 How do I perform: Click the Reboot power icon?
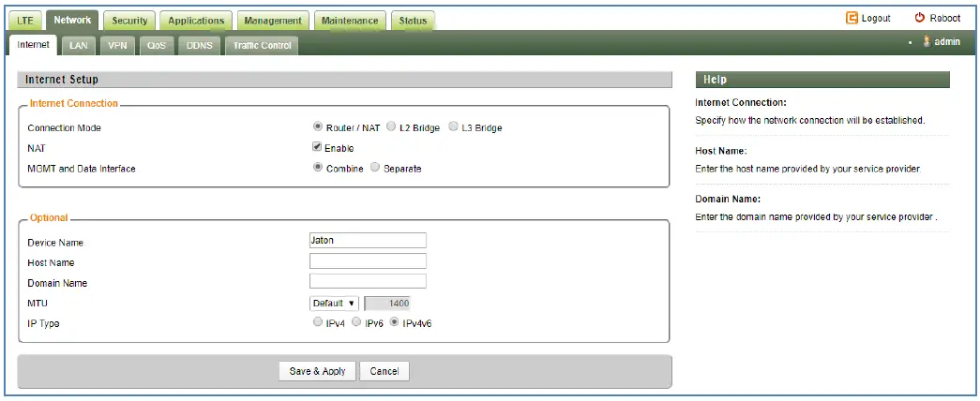[x=919, y=18]
